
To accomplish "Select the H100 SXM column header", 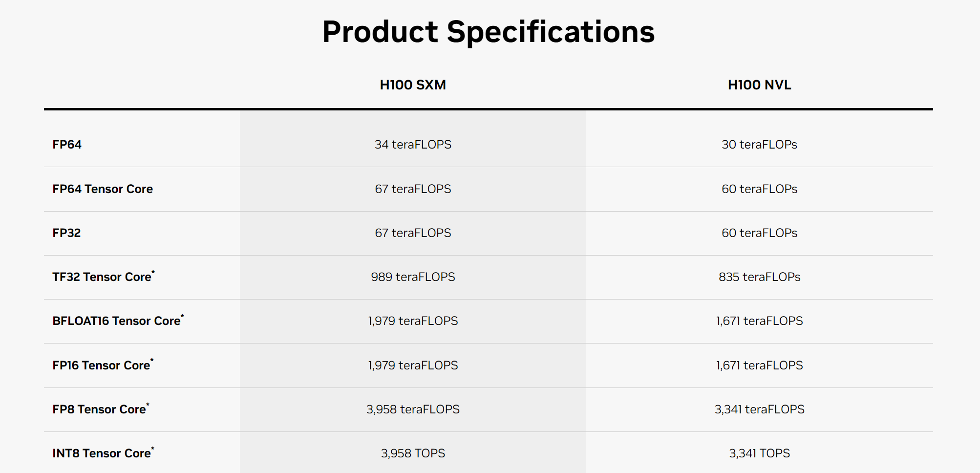I will pyautogui.click(x=413, y=85).
